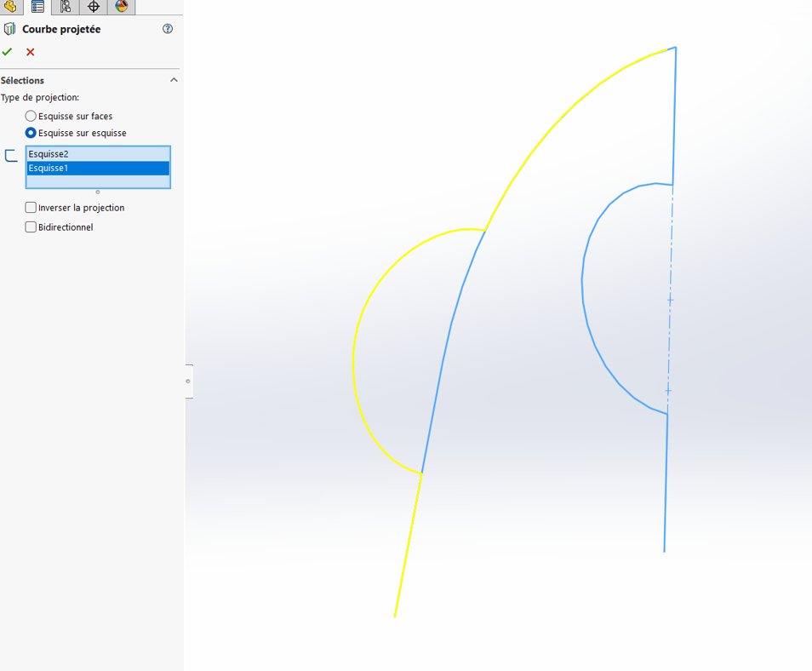Enable 'Inverser la projection' checkbox

click(x=31, y=208)
